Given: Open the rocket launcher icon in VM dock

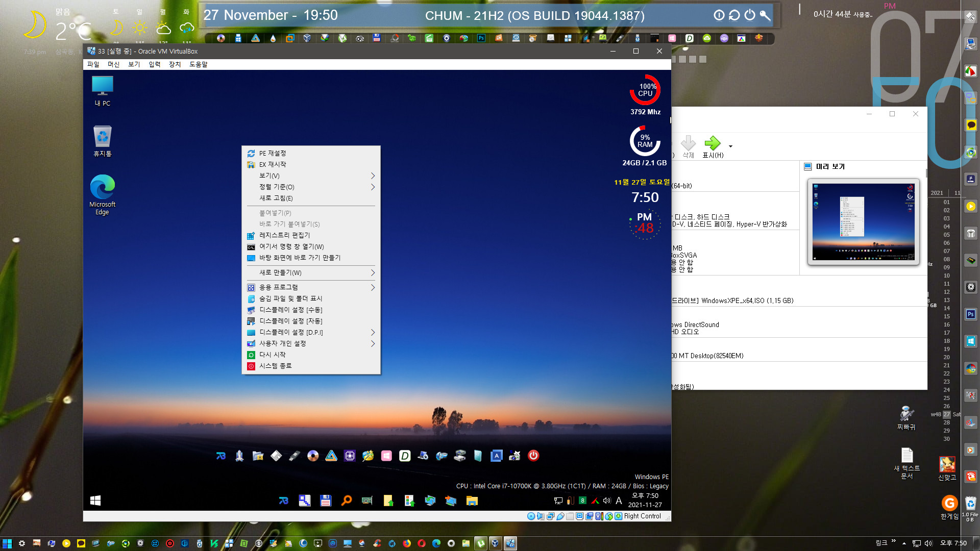Looking at the screenshot, I should click(239, 456).
